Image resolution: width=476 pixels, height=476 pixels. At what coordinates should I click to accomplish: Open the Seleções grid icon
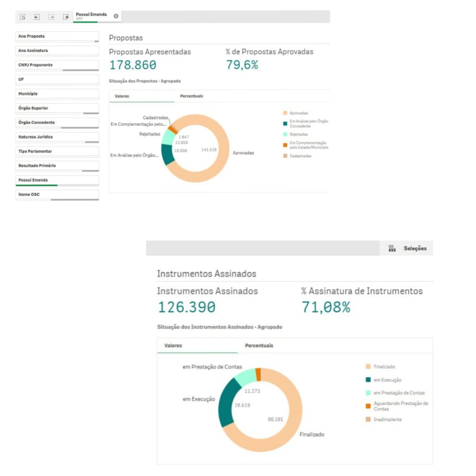392,249
